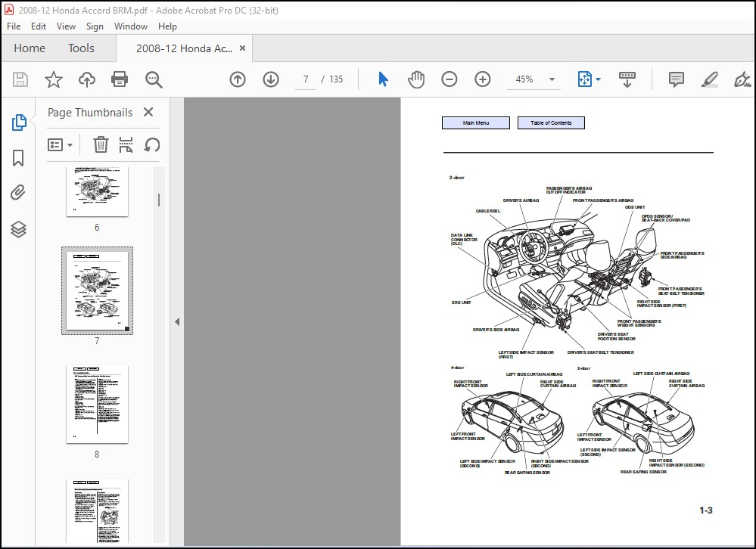756x549 pixels.
Task: Open Print Pages thumbnail icon
Action: pyautogui.click(x=126, y=144)
